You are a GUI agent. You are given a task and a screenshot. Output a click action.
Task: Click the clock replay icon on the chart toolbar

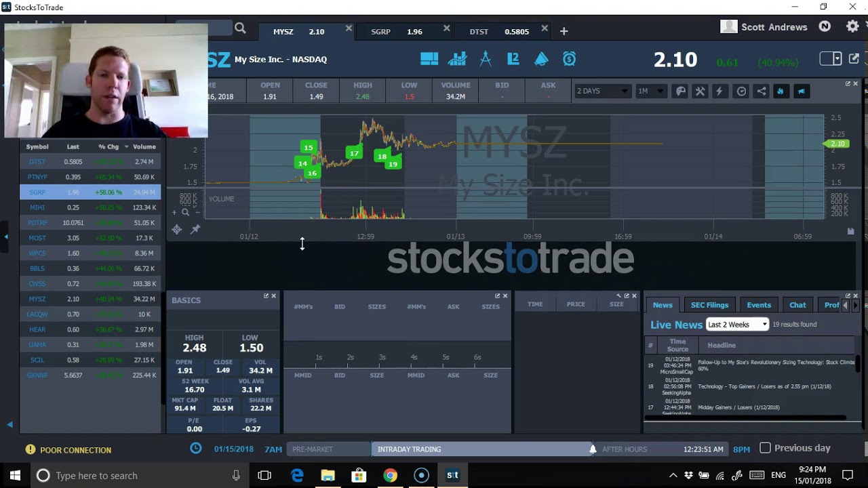(742, 91)
